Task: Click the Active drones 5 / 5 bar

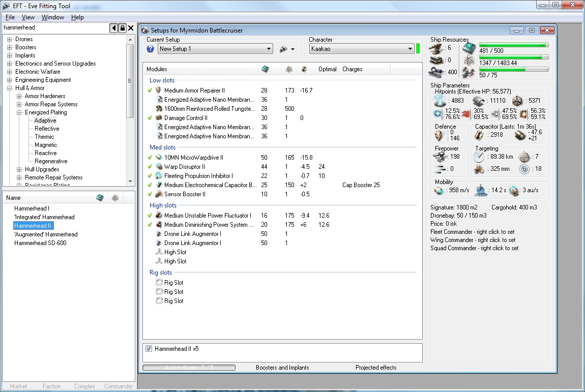Action: [189, 368]
